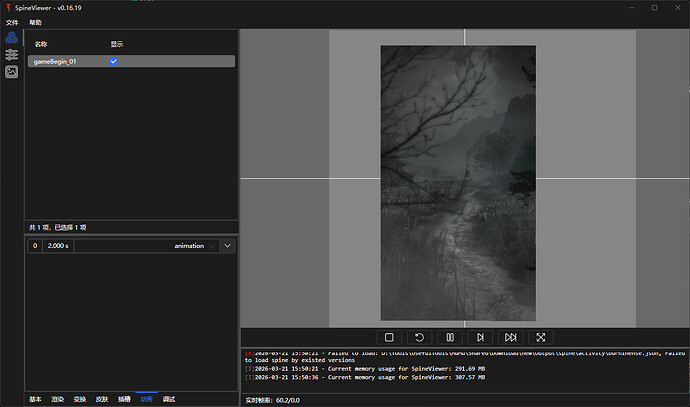Step forward one frame
The height and width of the screenshot is (407, 690).
click(480, 338)
